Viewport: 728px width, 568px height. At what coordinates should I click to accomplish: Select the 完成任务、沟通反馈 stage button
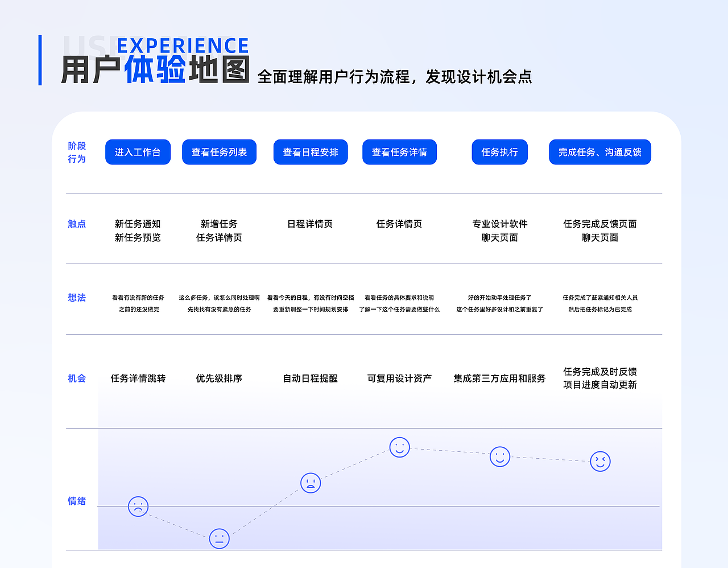[x=600, y=152]
